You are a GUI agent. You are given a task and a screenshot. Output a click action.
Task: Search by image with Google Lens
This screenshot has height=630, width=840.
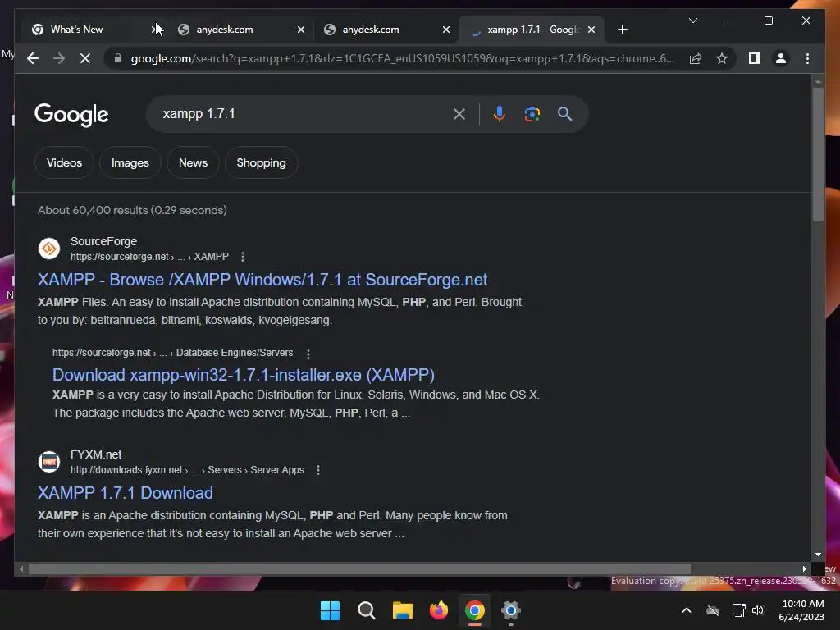point(532,113)
